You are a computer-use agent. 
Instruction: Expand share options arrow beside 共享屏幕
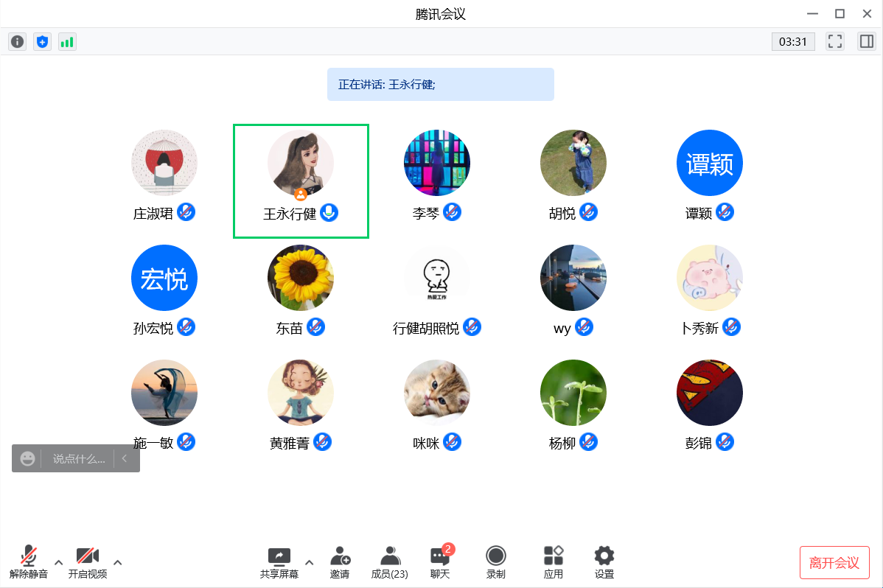pyautogui.click(x=310, y=563)
